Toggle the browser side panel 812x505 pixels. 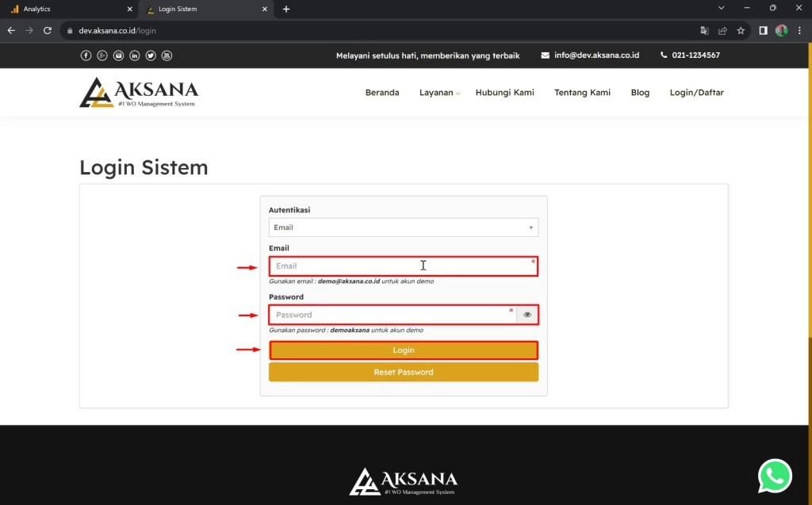tap(763, 31)
